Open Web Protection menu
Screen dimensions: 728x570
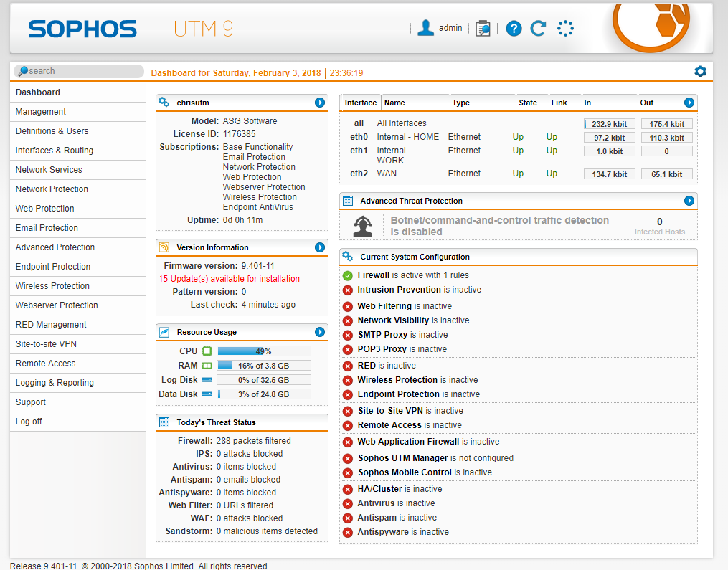point(77,209)
